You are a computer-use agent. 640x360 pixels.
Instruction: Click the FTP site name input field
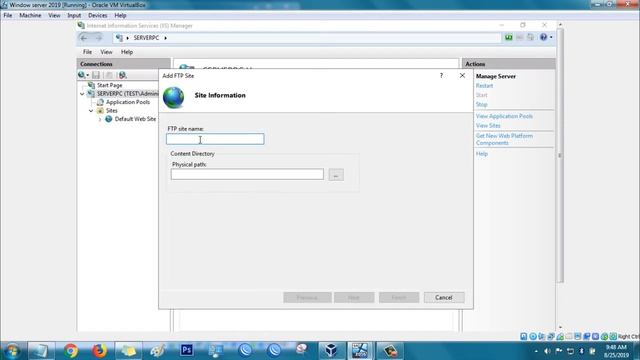215,139
